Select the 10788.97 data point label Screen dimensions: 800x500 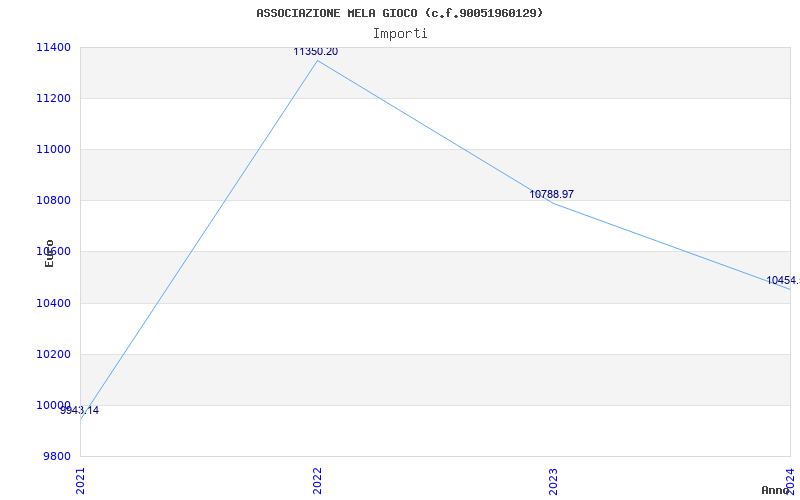(x=552, y=194)
